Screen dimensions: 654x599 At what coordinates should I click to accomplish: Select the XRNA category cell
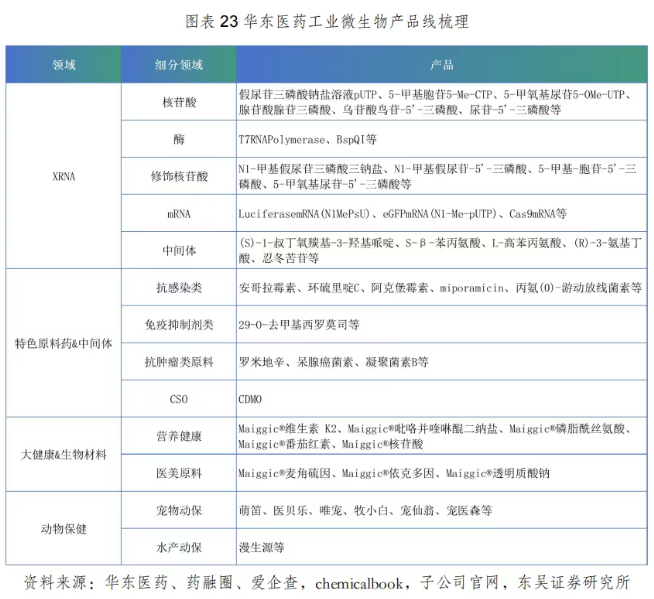(x=63, y=176)
